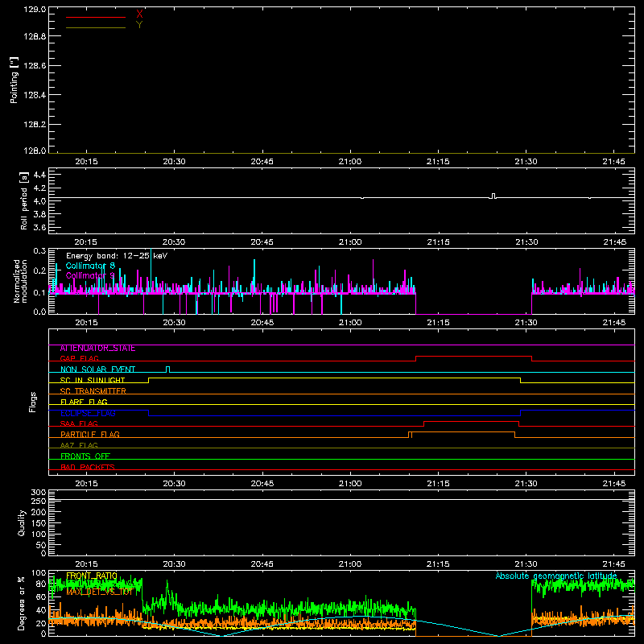
Task: Click the ECLIPSE_FLAG falling step near 20:25
Action: [149, 413]
